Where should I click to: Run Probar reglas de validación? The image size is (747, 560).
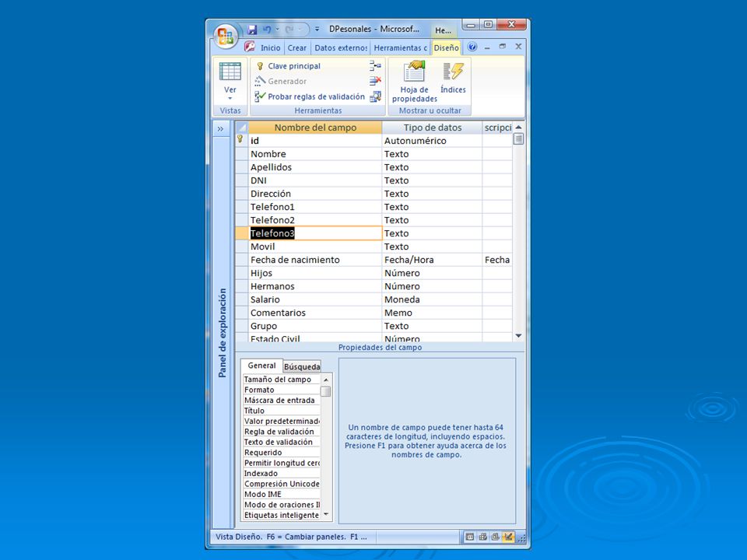(310, 96)
